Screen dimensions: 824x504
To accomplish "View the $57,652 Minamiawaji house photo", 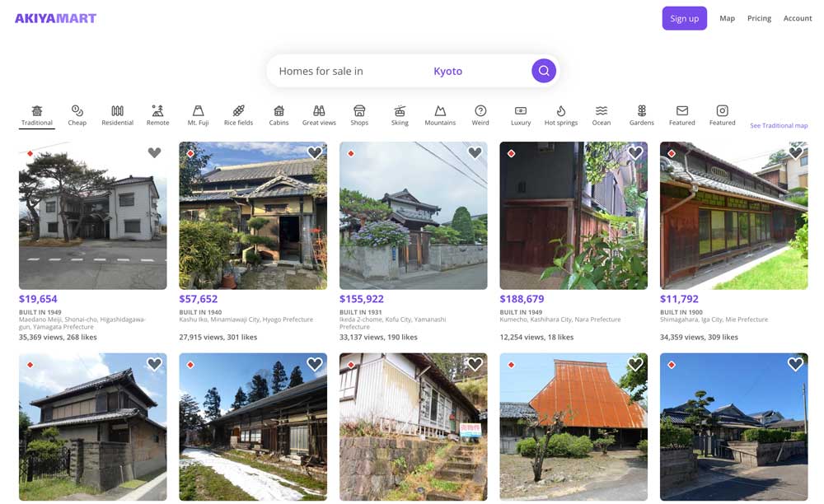I will 253,215.
